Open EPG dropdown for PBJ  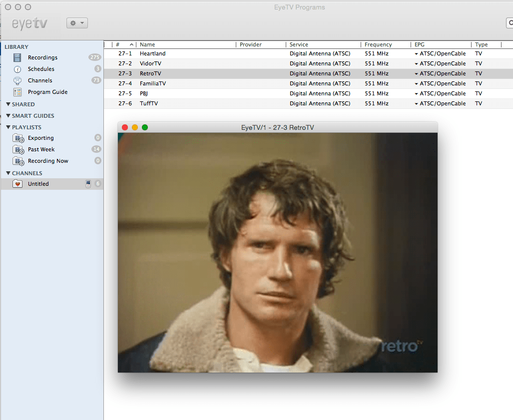[x=416, y=93]
